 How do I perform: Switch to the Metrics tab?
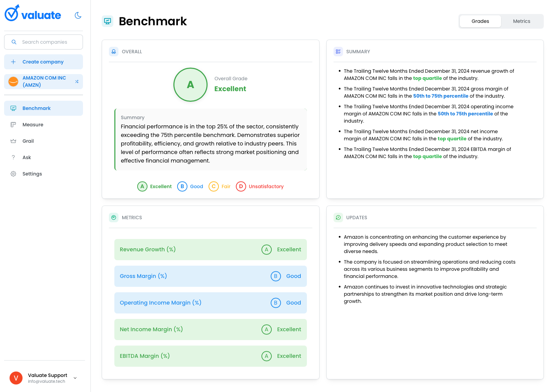coord(522,21)
